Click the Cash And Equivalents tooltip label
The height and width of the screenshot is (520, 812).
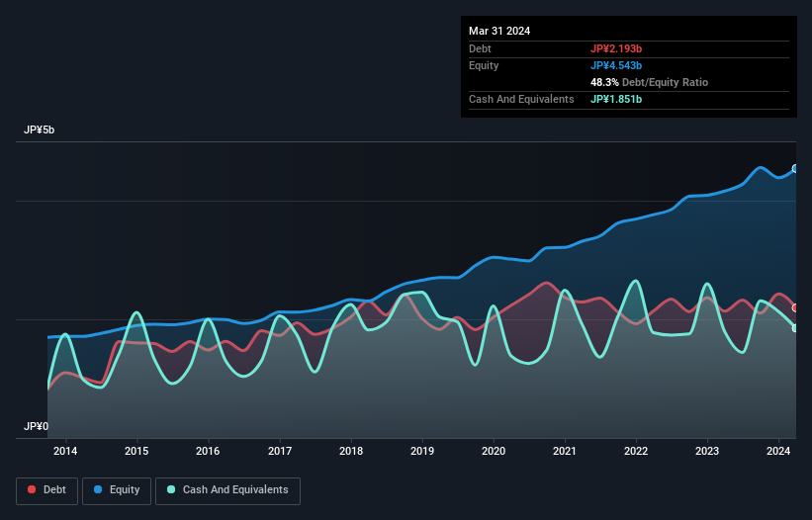[521, 99]
